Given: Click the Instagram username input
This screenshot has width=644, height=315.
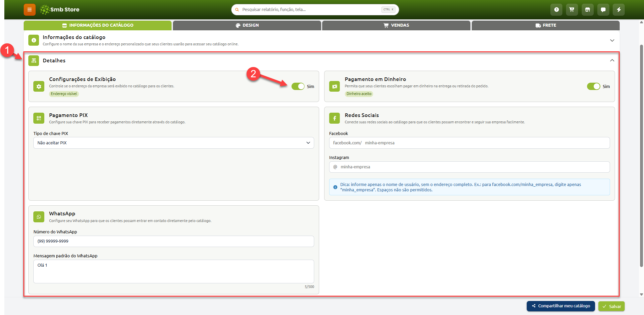Looking at the screenshot, I should coord(469,167).
